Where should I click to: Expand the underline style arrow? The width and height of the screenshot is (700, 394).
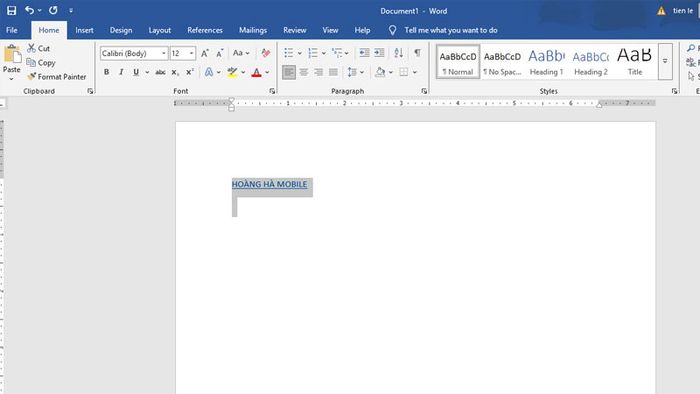[x=147, y=72]
